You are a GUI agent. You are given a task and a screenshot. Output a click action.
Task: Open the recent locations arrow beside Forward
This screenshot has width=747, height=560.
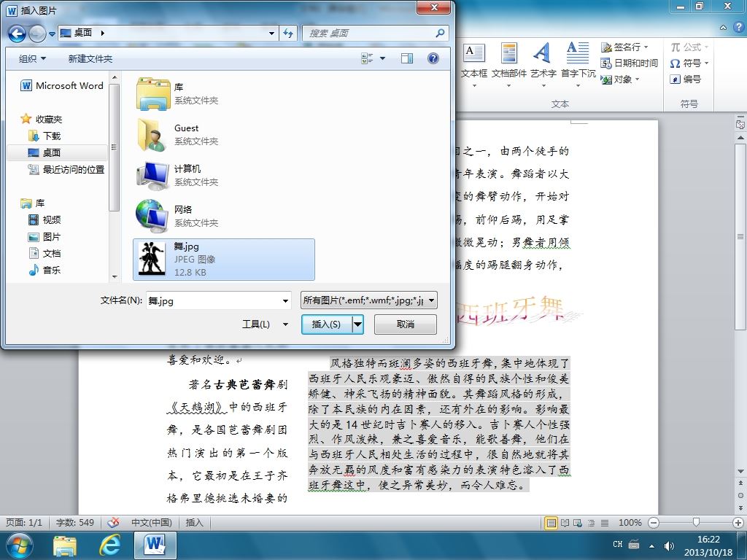(x=52, y=34)
